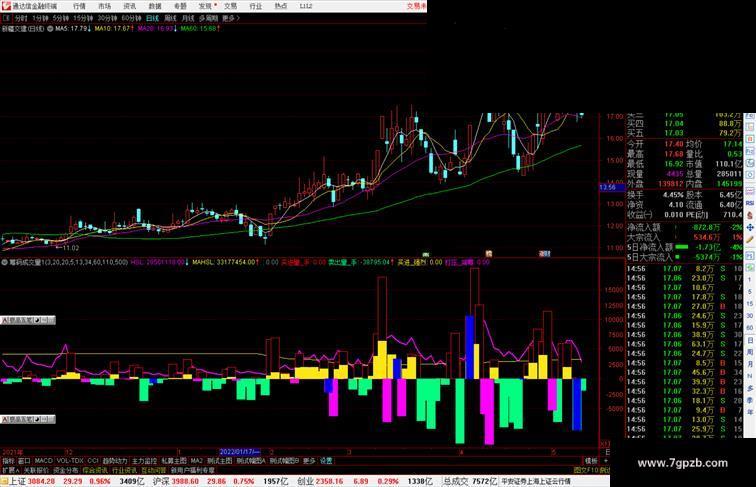This screenshot has height=487, width=756.
Task: Click the RSI indicator icon in right toolbar
Action: [x=750, y=203]
